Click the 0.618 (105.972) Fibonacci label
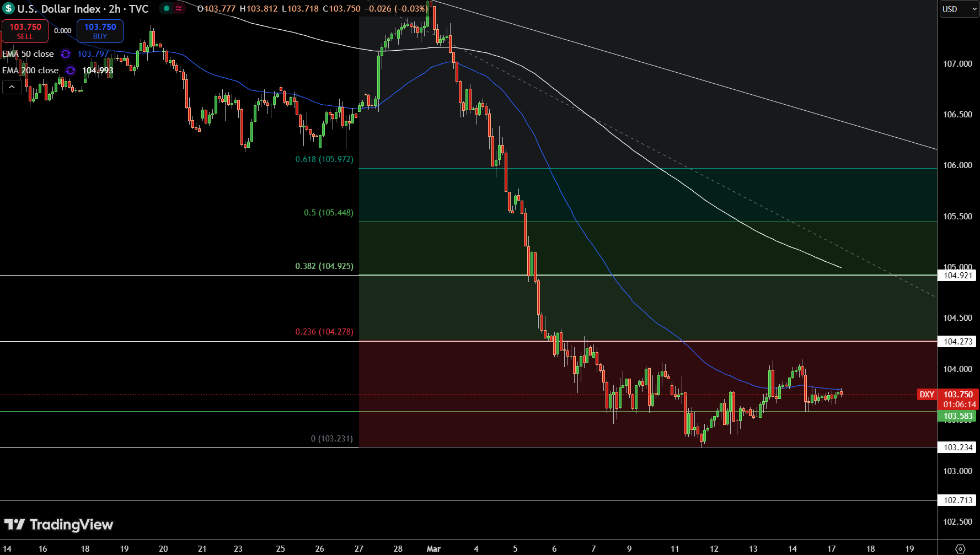Screen dimensions: 980x555 (324, 159)
